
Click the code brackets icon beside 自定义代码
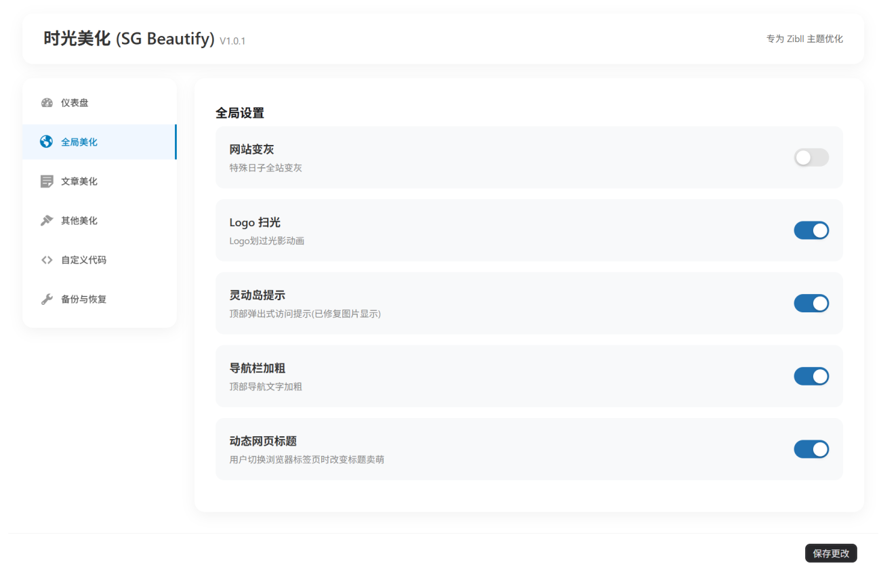click(46, 259)
